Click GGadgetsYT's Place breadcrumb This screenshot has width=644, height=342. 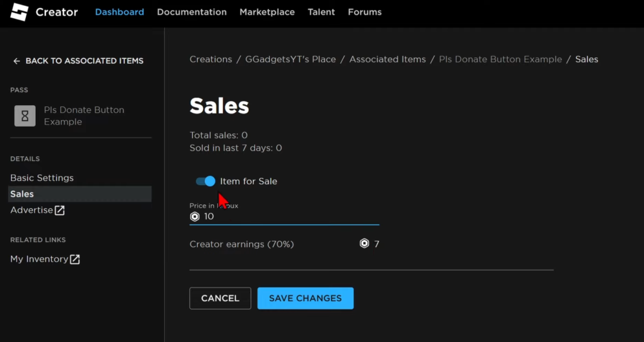pyautogui.click(x=291, y=59)
